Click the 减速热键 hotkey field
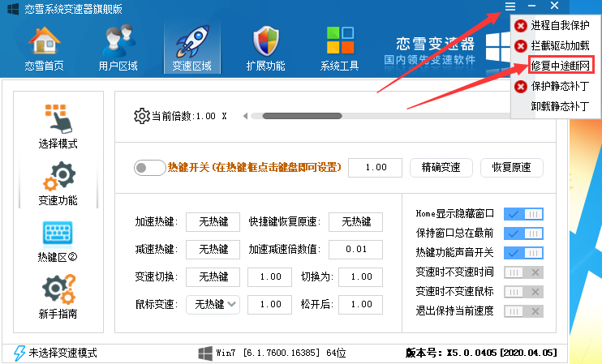The width and height of the screenshot is (602, 364). pos(213,250)
